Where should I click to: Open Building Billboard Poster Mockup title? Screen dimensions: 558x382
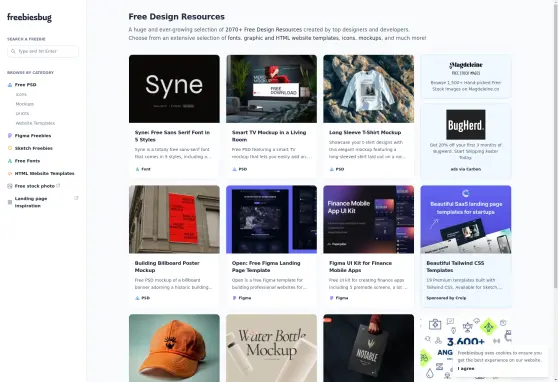tap(167, 267)
